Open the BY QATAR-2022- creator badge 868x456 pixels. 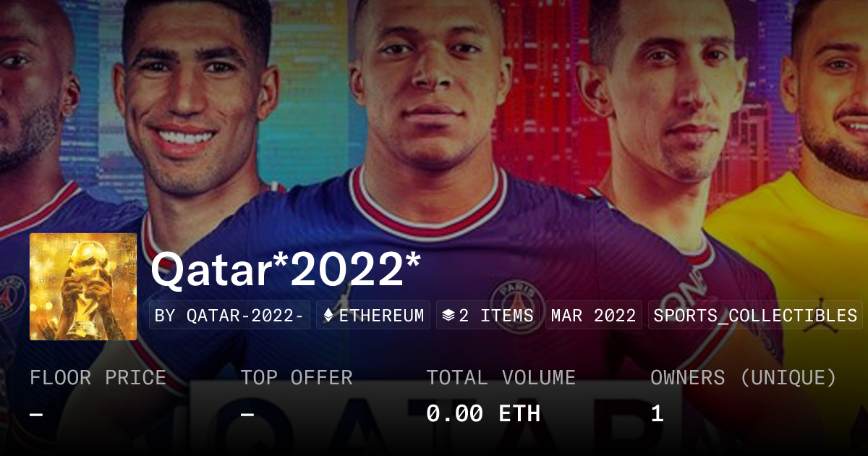[x=229, y=316]
